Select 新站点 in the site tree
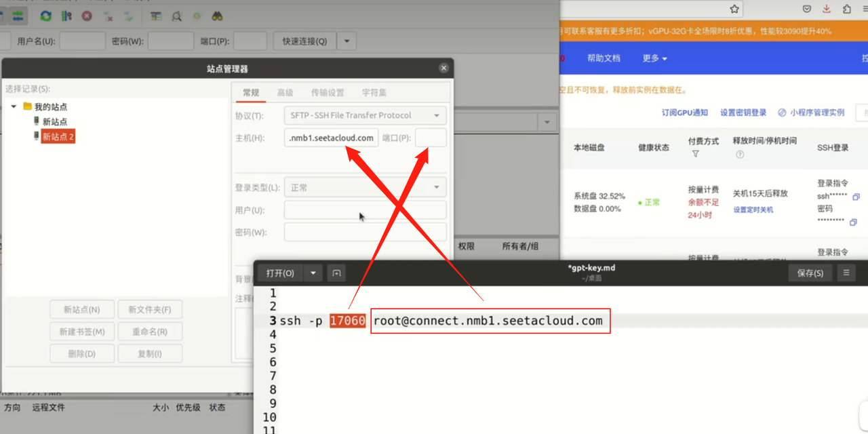Screen dimensions: 868x434 click(x=55, y=121)
